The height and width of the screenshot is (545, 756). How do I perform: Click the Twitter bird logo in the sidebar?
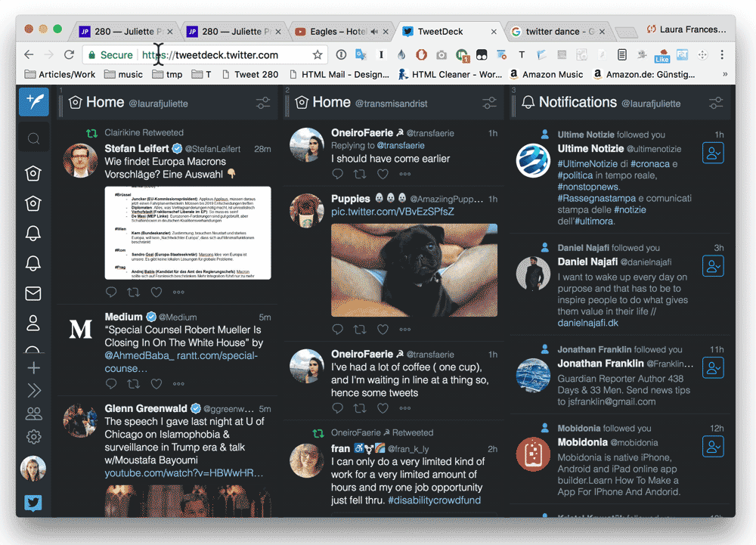[x=33, y=503]
